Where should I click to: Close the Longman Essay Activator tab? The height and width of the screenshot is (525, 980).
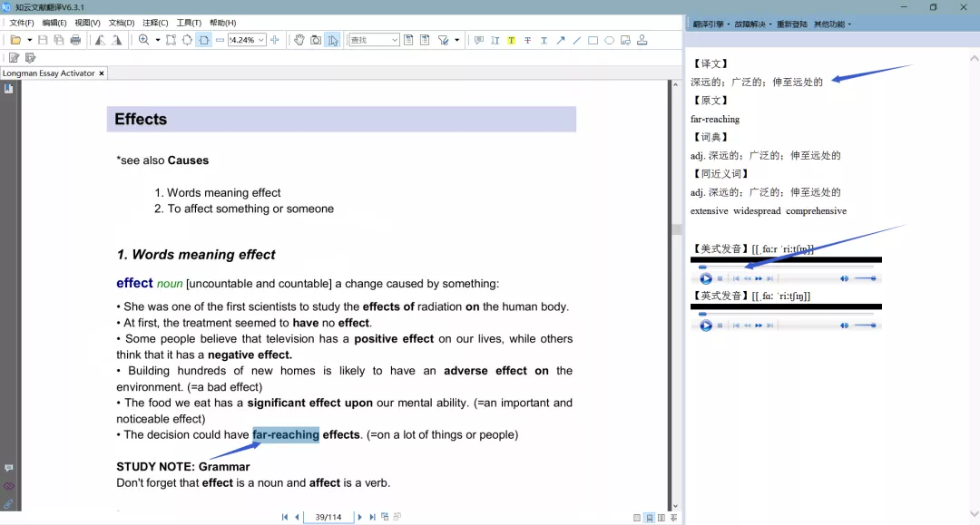[x=102, y=73]
